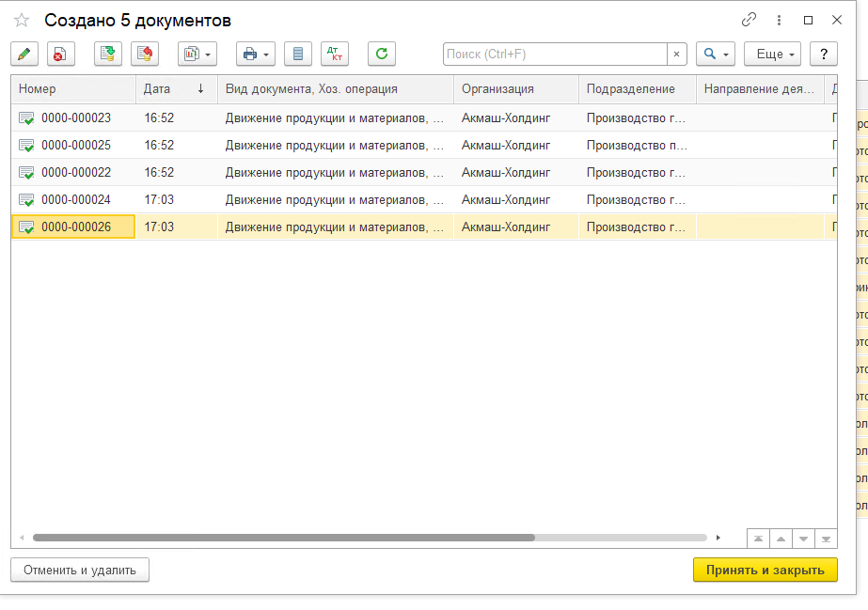868x610 pixels.
Task: Click the Организация column header
Action: [x=516, y=89]
